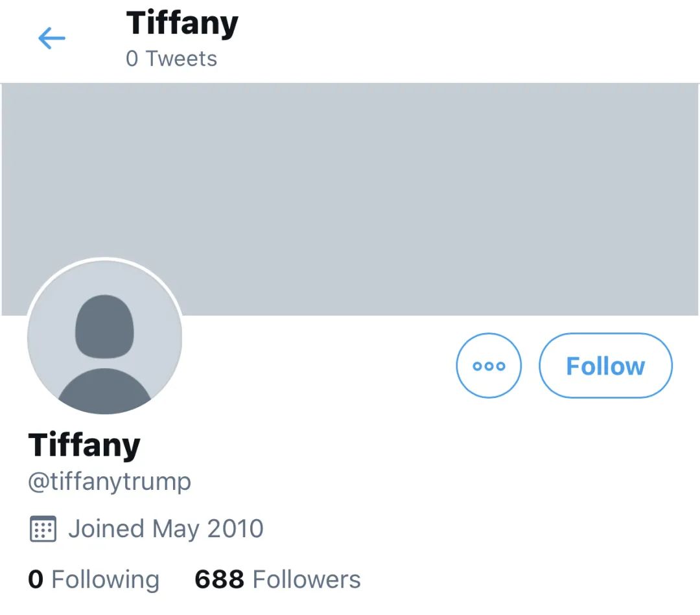Click the bold 688 follower number
700x615 pixels.
[219, 579]
